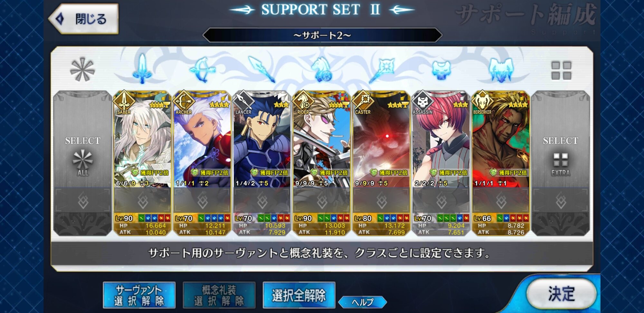
Task: Click the 閉じる close button
Action: pyautogui.click(x=84, y=19)
